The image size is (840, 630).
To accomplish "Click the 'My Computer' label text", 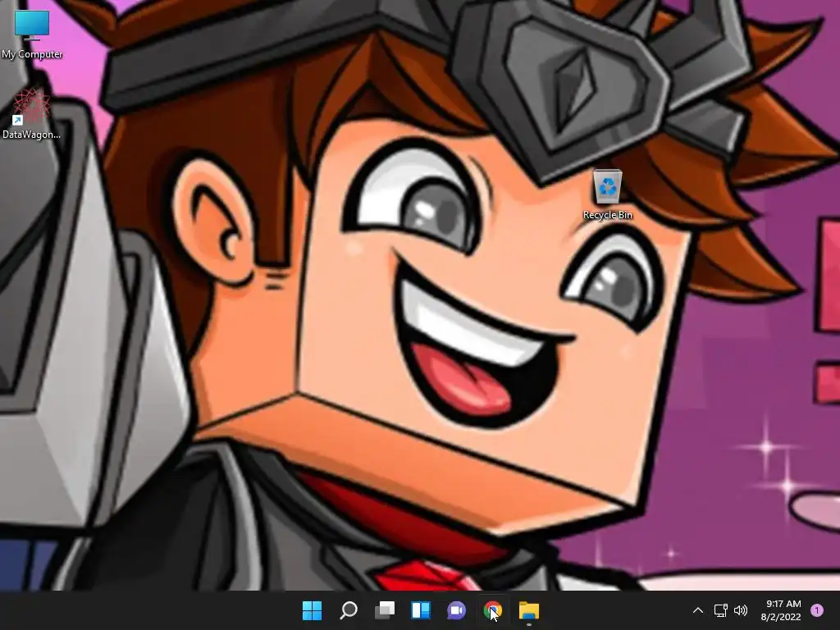I will tap(32, 54).
